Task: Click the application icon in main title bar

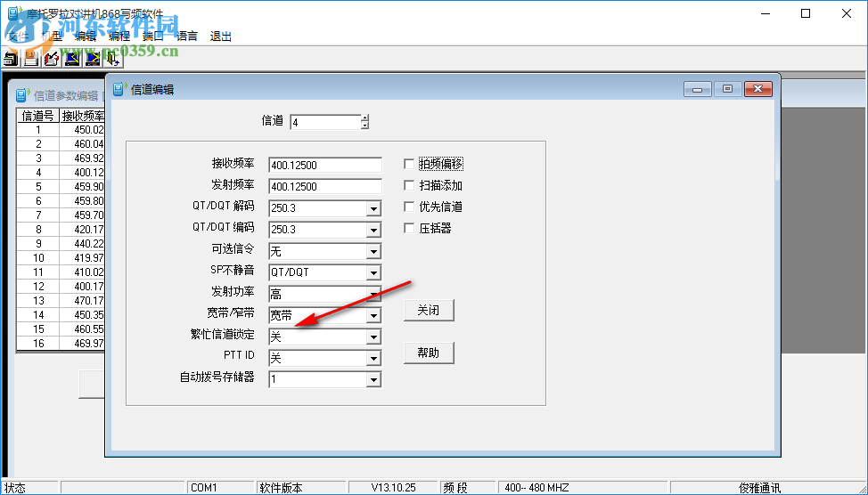Action: 14,14
